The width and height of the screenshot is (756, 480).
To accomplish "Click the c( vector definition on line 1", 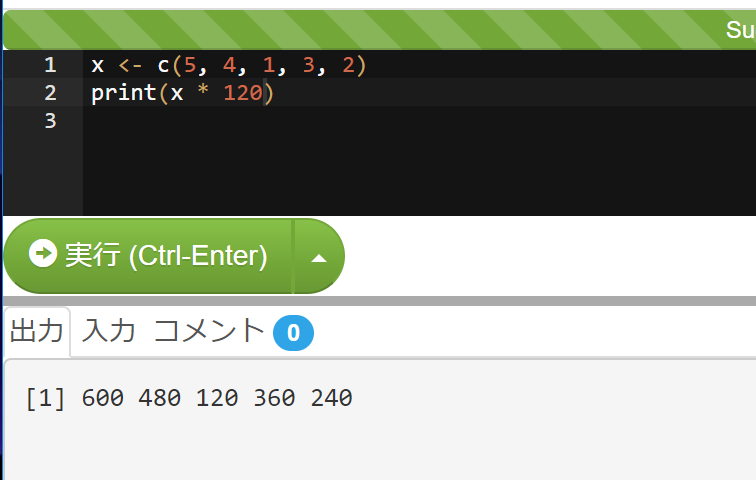I will tap(170, 65).
